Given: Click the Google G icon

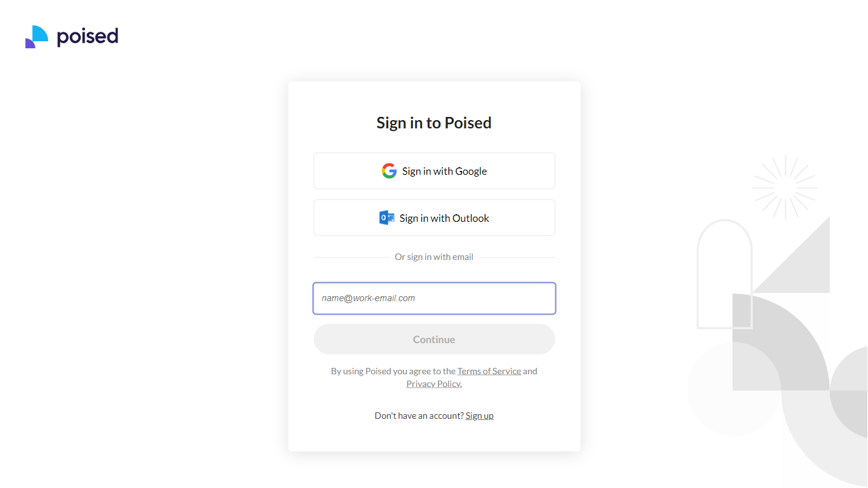Looking at the screenshot, I should (389, 171).
